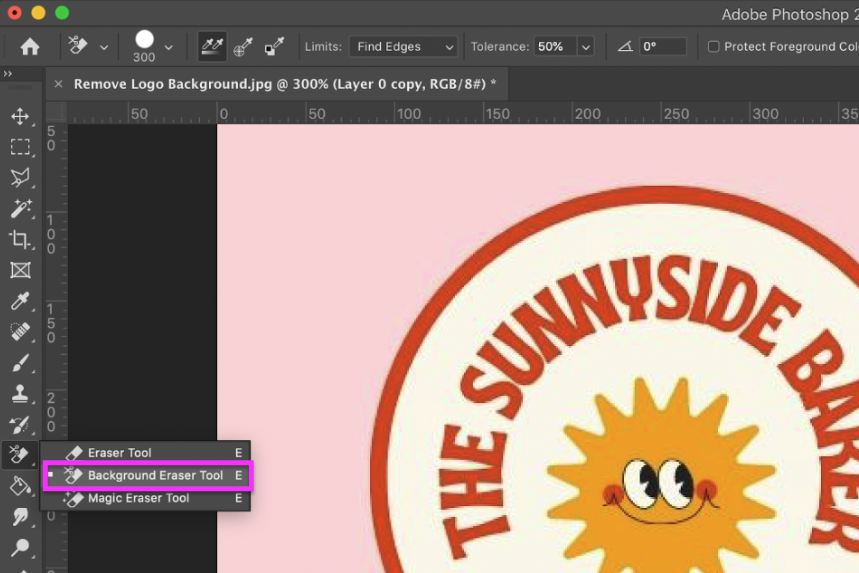Image resolution: width=859 pixels, height=573 pixels.
Task: Select the Rectangular Marquee tool
Action: click(20, 147)
